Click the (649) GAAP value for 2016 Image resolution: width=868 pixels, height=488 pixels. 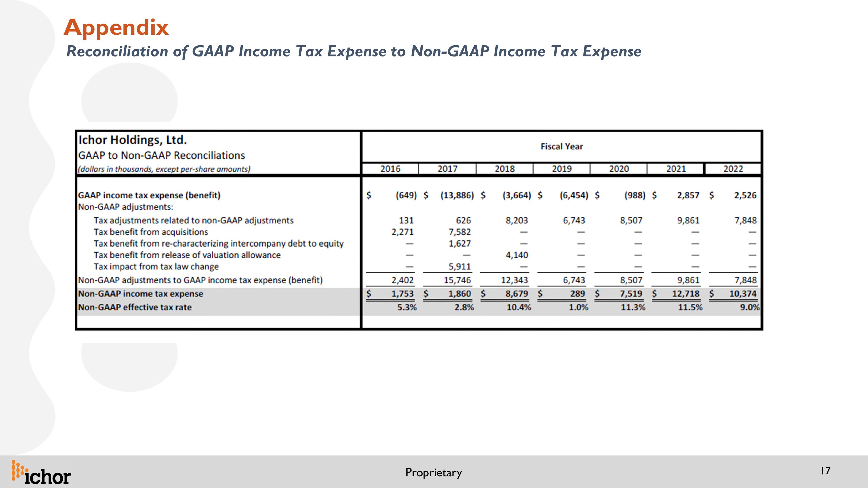click(406, 195)
